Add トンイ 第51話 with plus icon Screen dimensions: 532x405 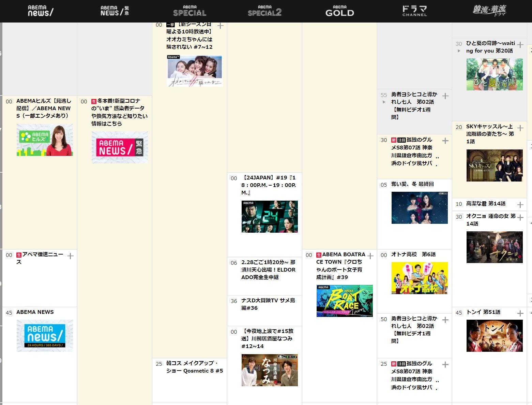click(520, 313)
